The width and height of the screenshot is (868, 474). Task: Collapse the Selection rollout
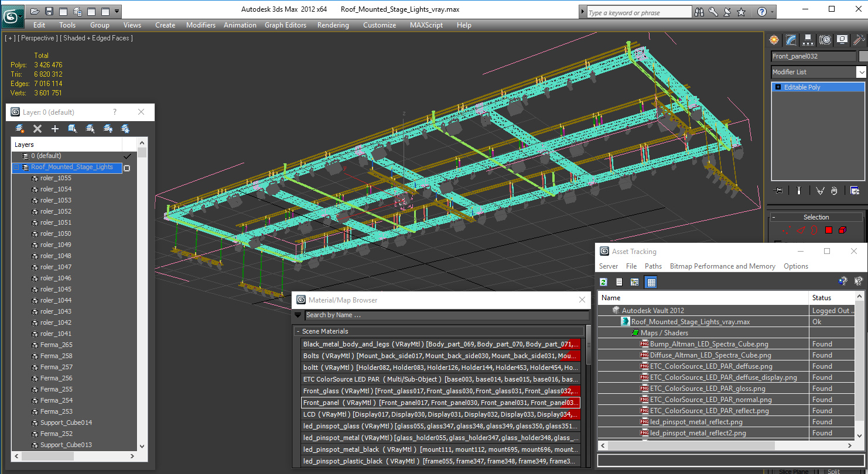(774, 217)
